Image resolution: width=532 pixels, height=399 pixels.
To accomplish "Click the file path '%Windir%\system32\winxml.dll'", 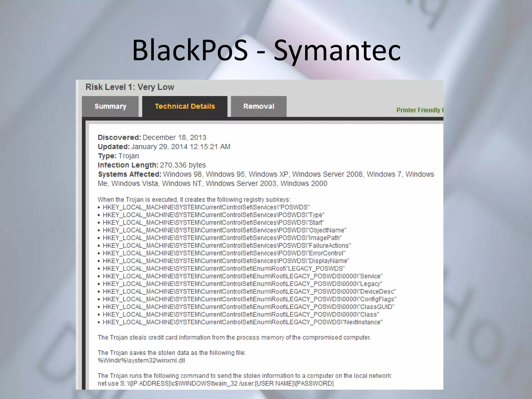I will coord(141,361).
